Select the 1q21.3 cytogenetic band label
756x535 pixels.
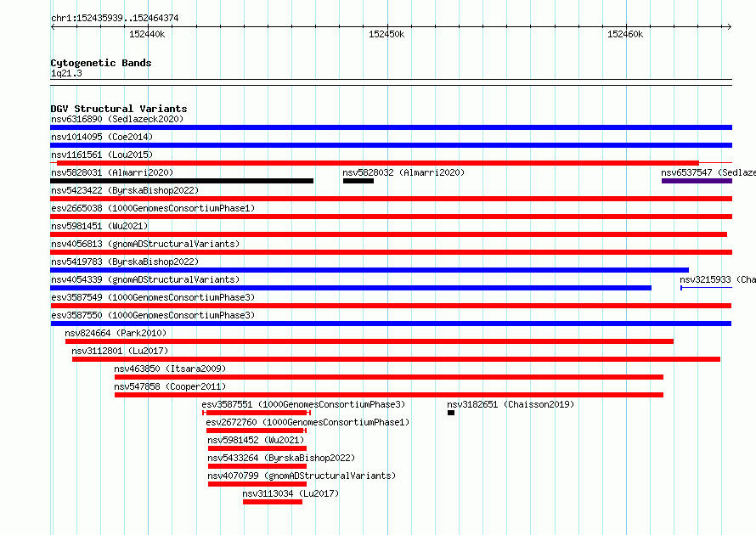[x=66, y=73]
